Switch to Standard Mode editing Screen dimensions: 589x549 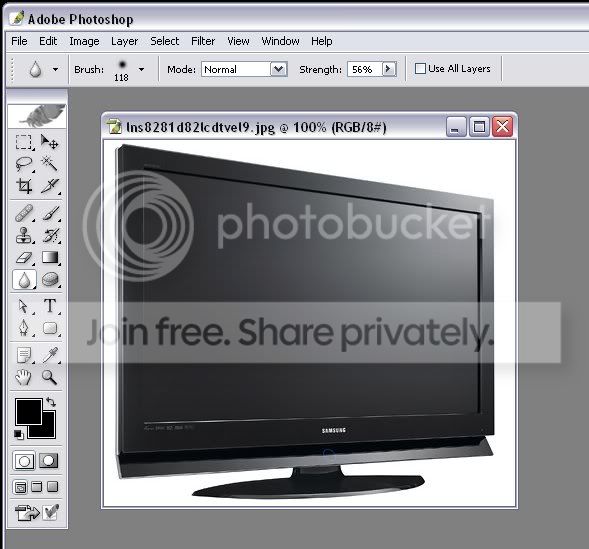[24, 461]
